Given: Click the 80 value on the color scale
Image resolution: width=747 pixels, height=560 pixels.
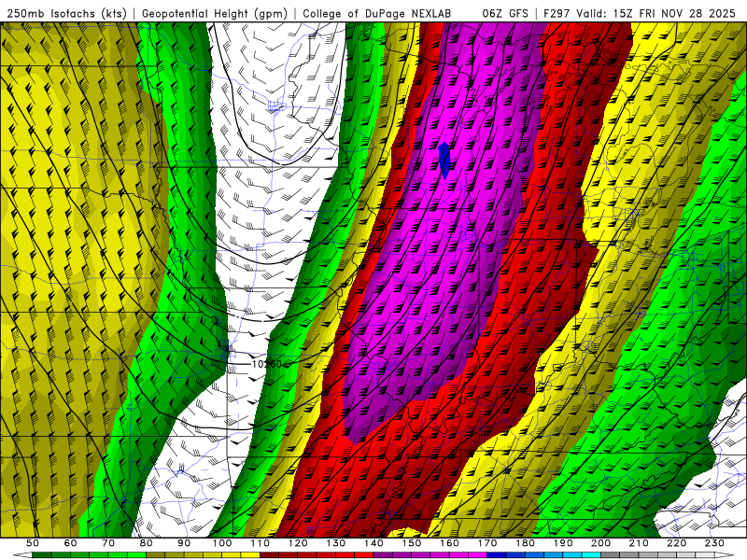Looking at the screenshot, I should coord(146,543).
